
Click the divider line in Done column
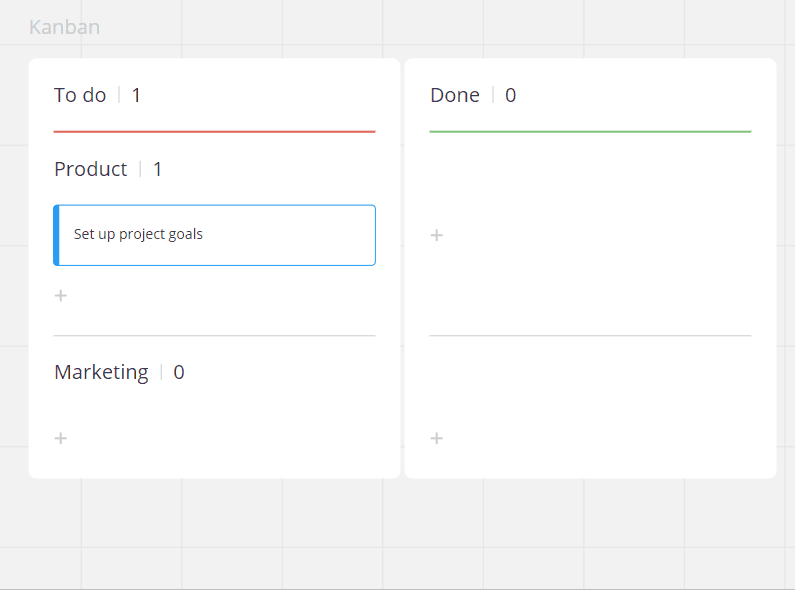click(590, 336)
